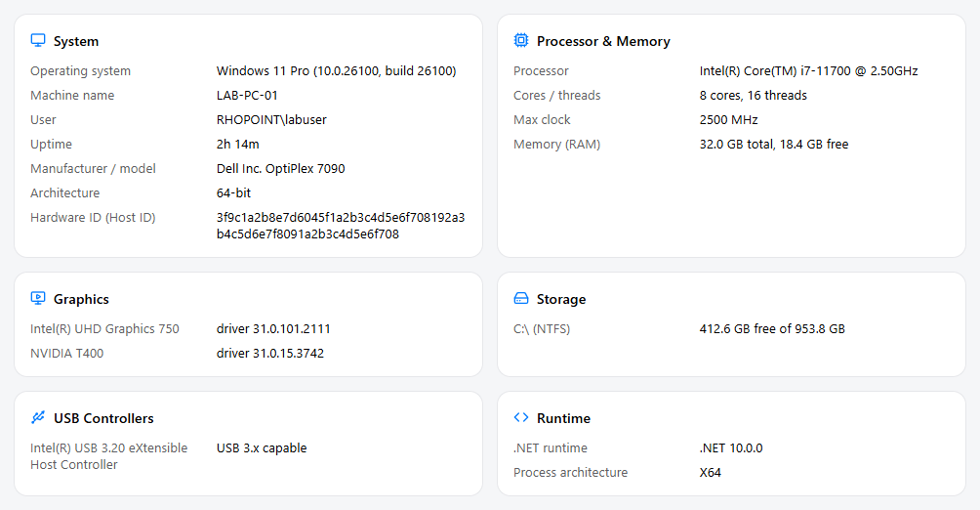Viewport: 980px width, 510px height.
Task: Click the 412.6 GB free storage value
Action: point(772,328)
